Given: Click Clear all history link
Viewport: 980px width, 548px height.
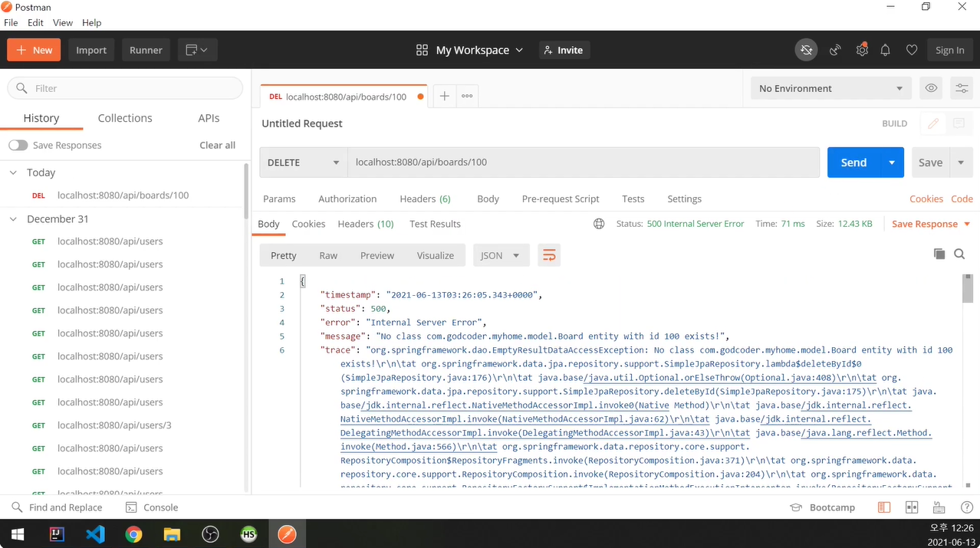Looking at the screenshot, I should pos(218,145).
